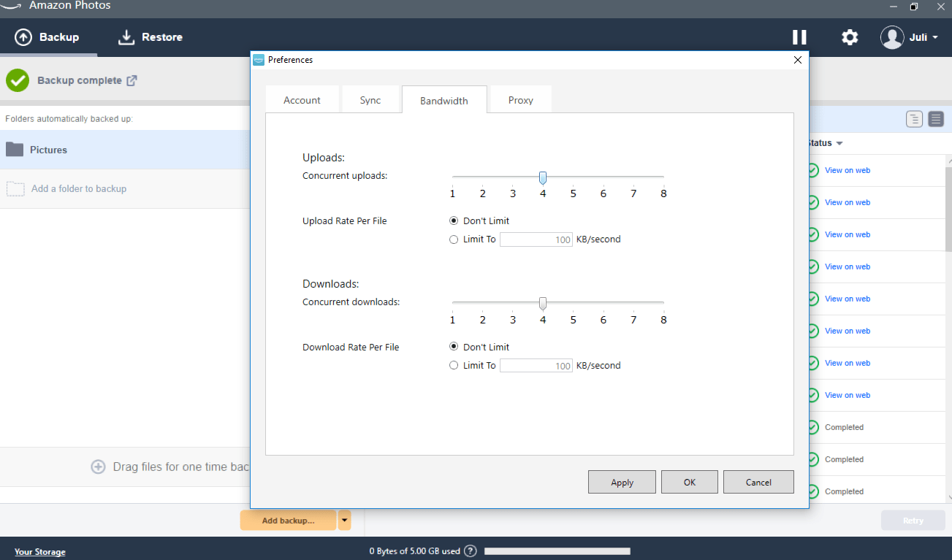952x560 pixels.
Task: Go to the Restore tab
Action: click(x=151, y=37)
